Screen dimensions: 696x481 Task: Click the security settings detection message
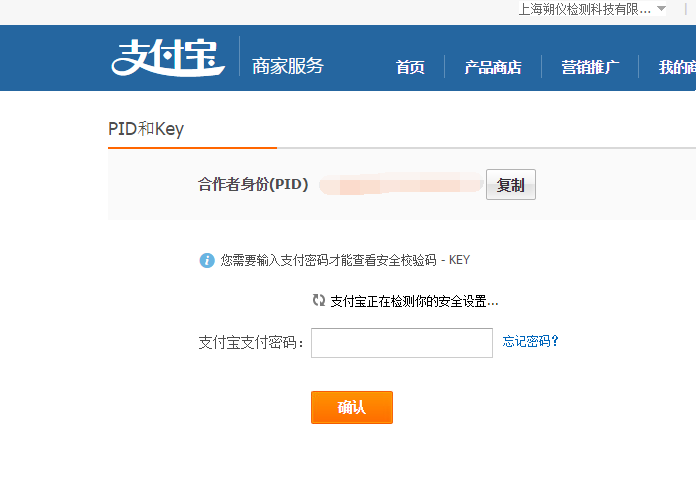tap(415, 301)
